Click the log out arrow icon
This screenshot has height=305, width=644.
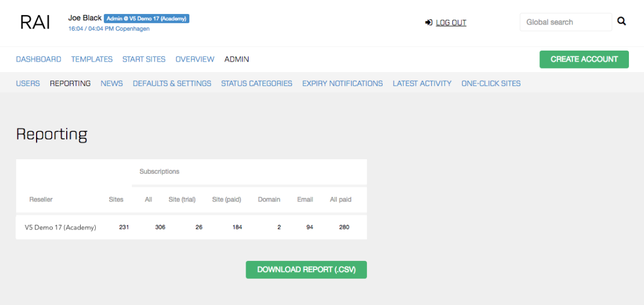pyautogui.click(x=429, y=23)
